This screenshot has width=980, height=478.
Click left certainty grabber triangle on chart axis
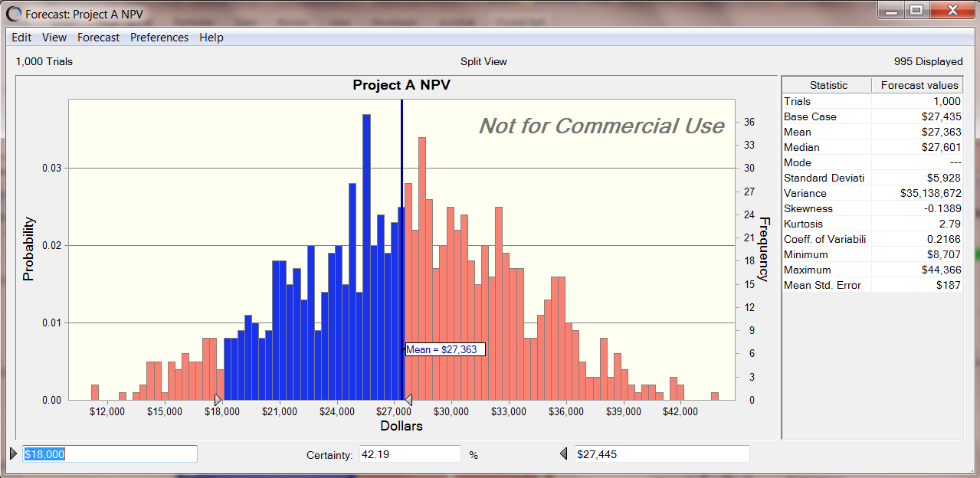point(218,400)
